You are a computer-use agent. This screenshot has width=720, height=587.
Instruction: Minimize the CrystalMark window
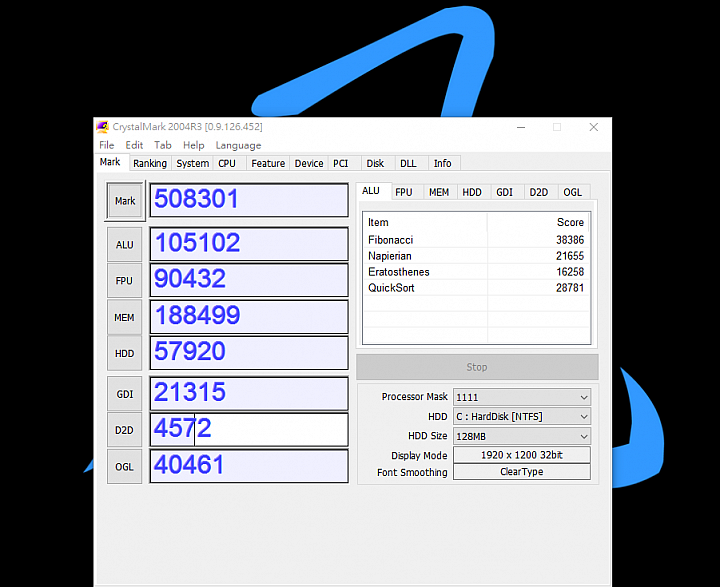[x=521, y=127]
